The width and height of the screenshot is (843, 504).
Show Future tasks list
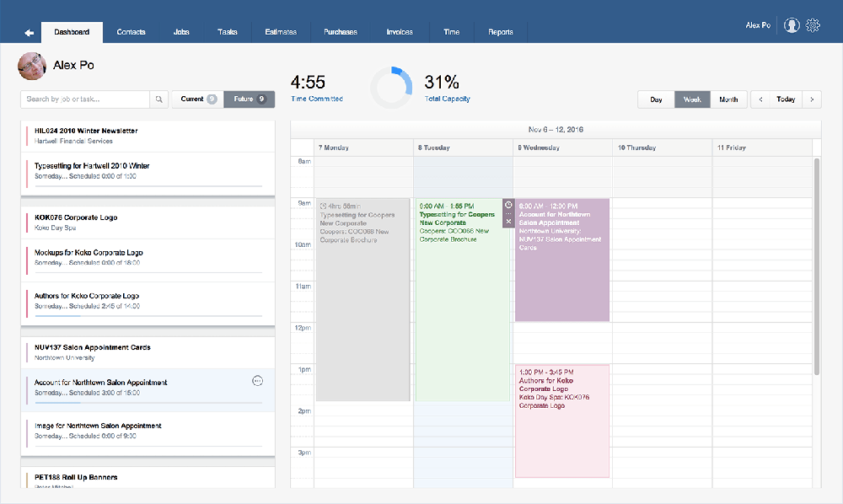250,99
